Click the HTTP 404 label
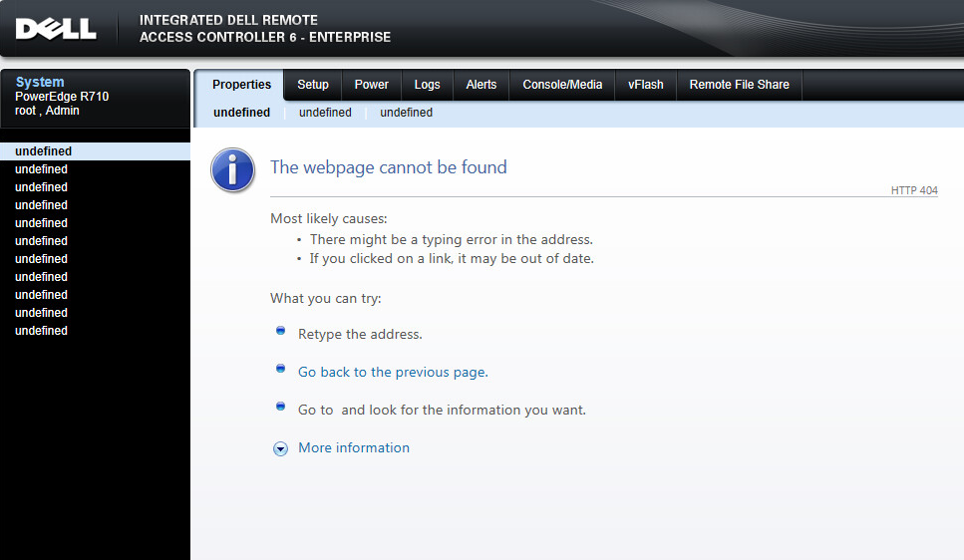964x560 pixels. point(914,190)
